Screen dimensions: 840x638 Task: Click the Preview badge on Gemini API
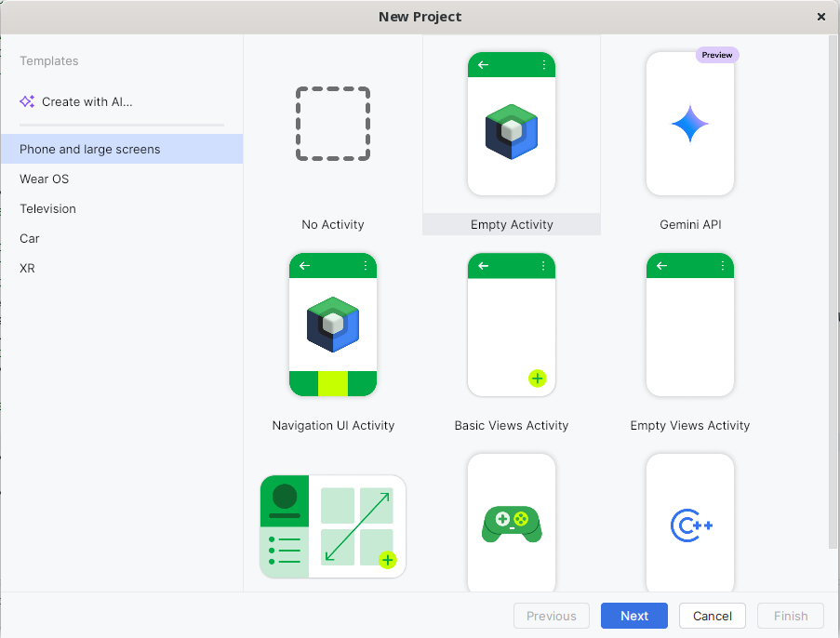point(717,55)
